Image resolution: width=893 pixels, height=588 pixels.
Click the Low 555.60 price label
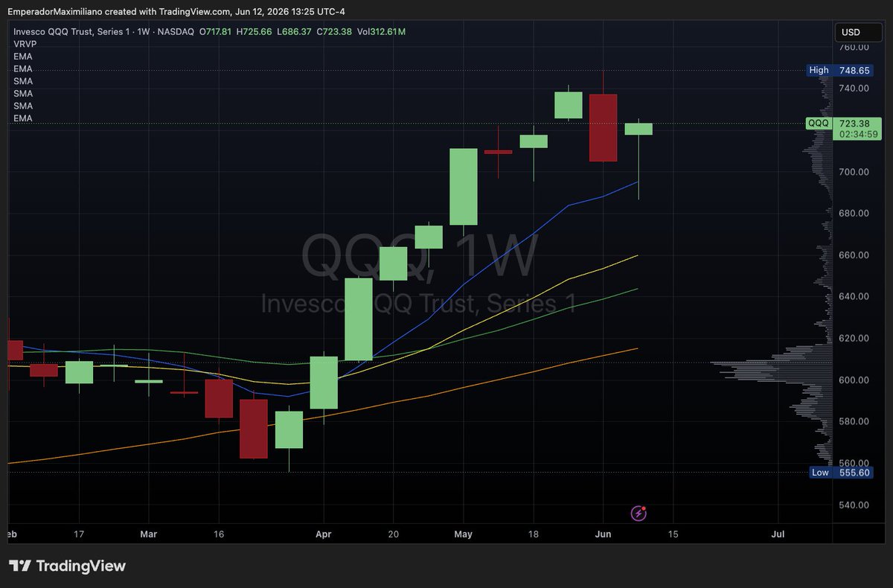pyautogui.click(x=839, y=473)
